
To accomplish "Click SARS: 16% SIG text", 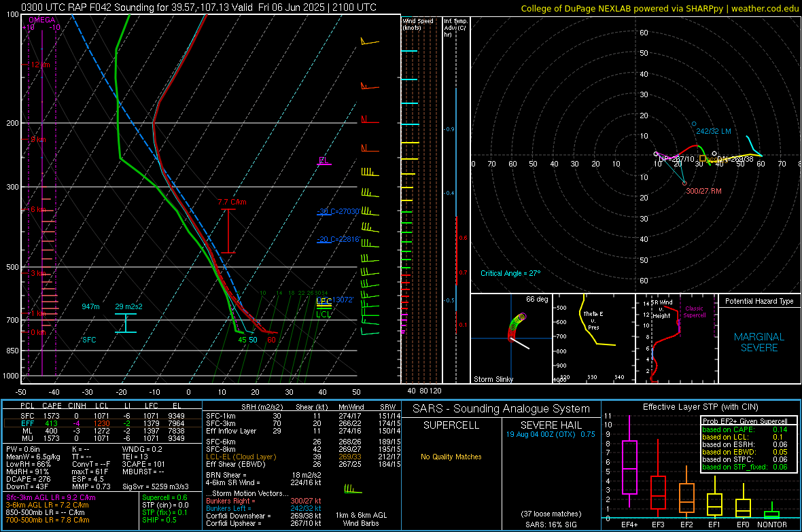I will [551, 525].
